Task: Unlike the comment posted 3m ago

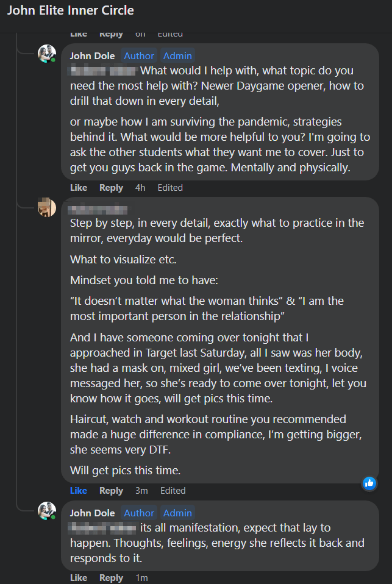Action: coord(79,490)
